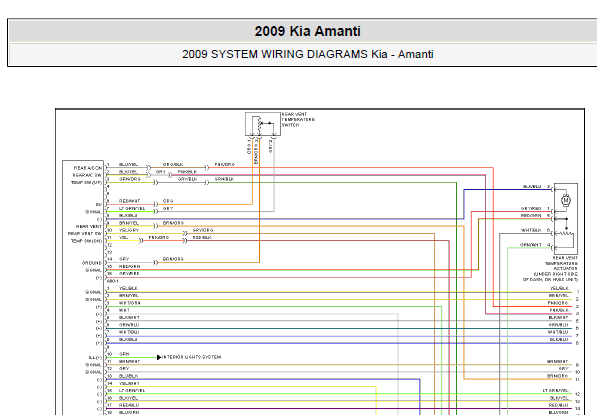Click the REAR VENT SW pin label

coord(85,233)
